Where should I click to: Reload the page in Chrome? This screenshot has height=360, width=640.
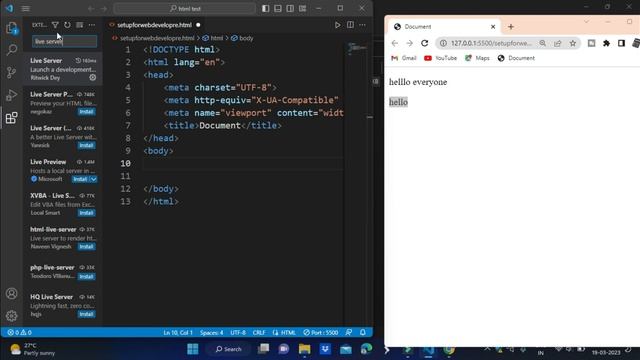(424, 43)
